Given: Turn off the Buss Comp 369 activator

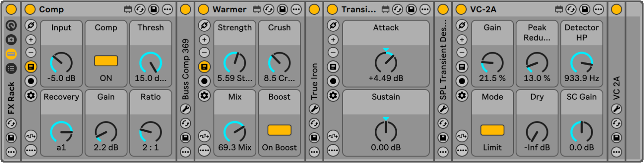Looking at the screenshot, I should [x=185, y=9].
